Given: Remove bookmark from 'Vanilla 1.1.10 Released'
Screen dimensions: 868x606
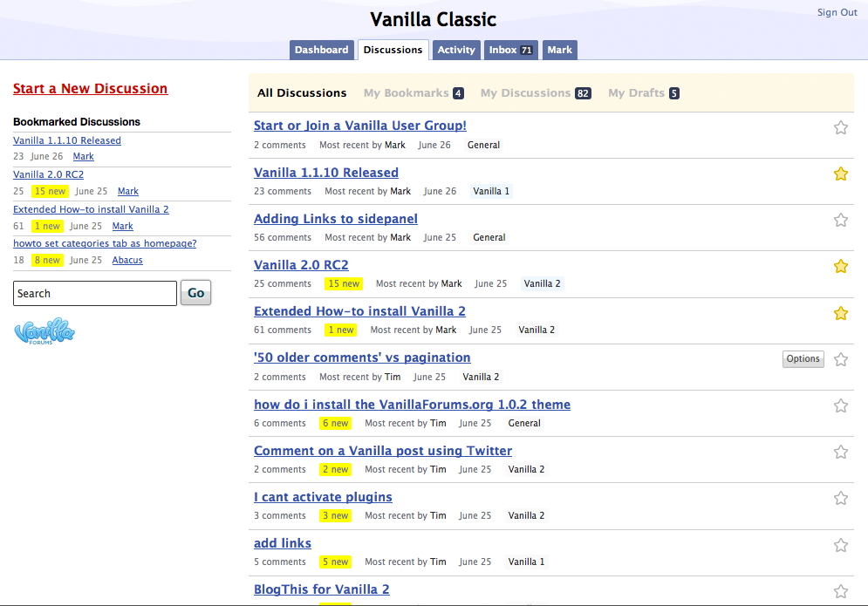Looking at the screenshot, I should coord(840,174).
